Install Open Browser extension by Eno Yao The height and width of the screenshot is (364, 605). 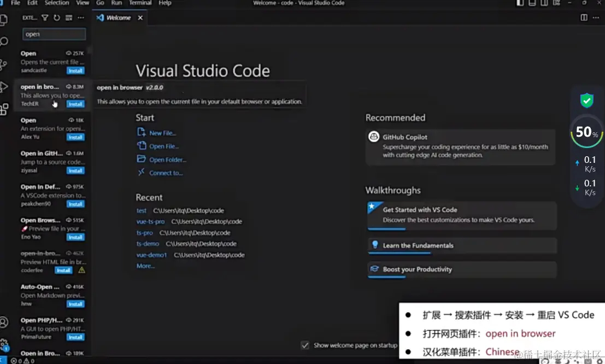tap(75, 237)
